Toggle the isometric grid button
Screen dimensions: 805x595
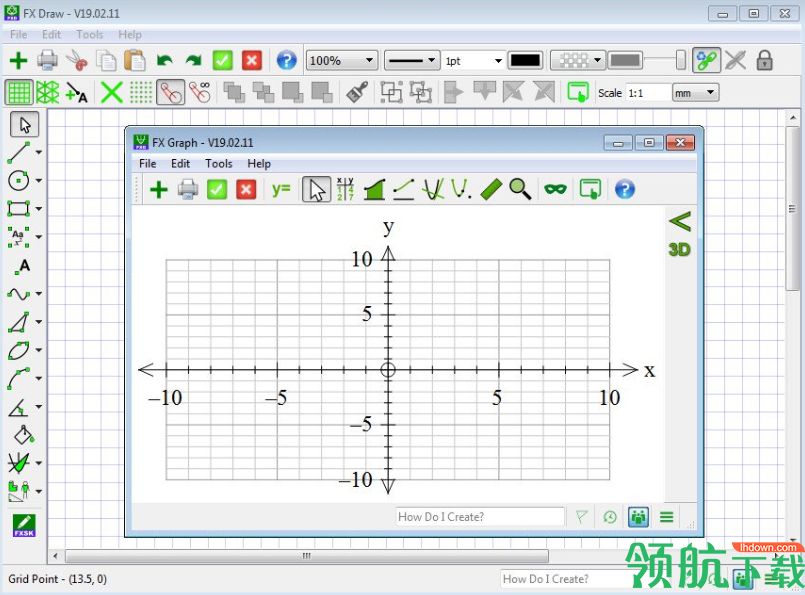pyautogui.click(x=47, y=92)
